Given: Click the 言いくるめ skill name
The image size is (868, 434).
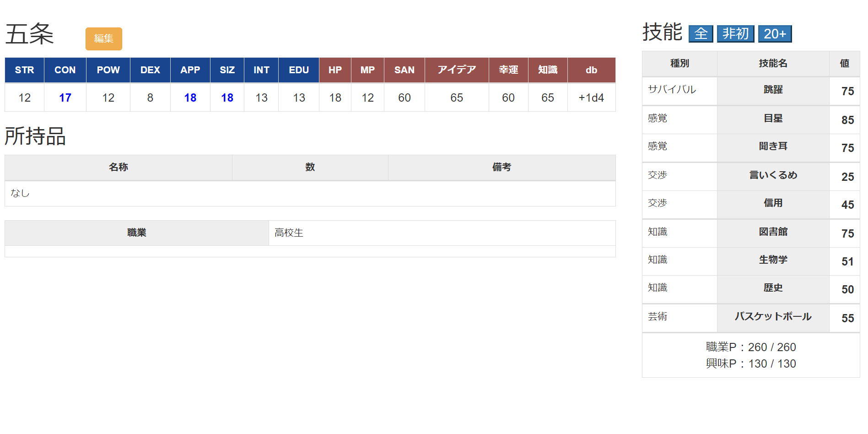Looking at the screenshot, I should click(773, 175).
